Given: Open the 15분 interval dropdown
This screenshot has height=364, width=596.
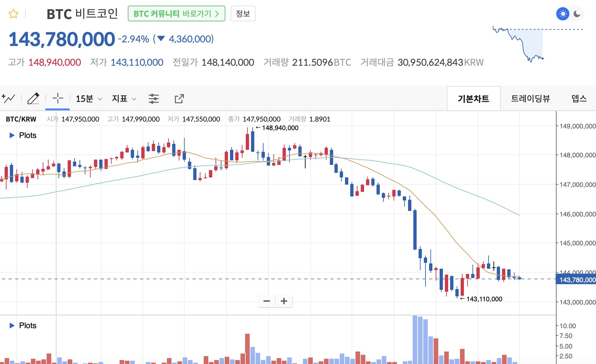Looking at the screenshot, I should 89,99.
